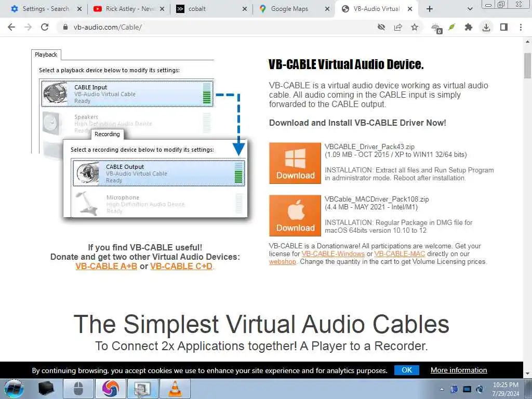Click the flag tray icon

[454, 389]
